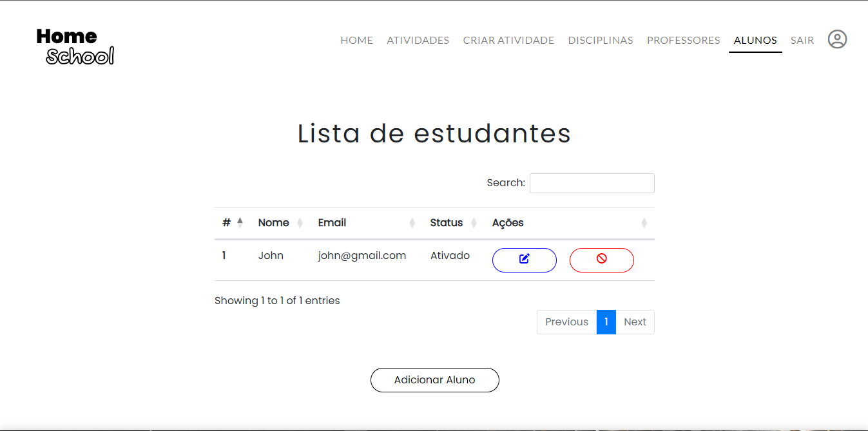This screenshot has width=868, height=431.
Task: Go to the Next page of results
Action: (635, 321)
